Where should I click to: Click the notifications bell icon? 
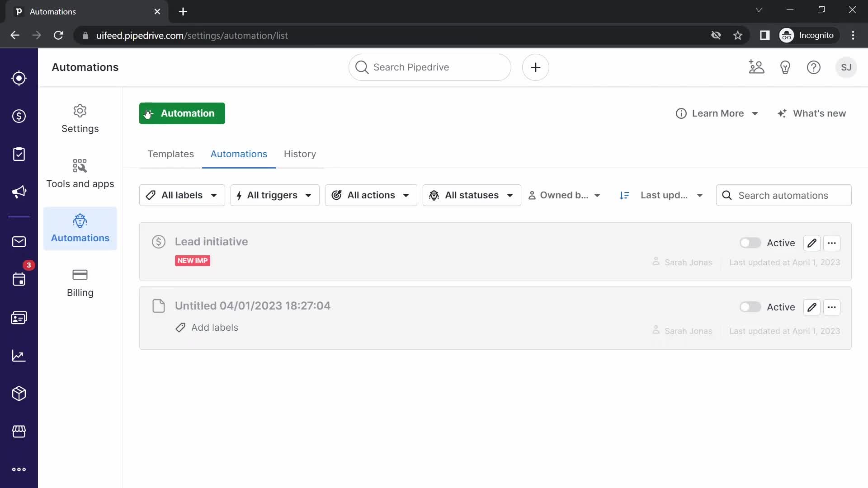pos(784,67)
